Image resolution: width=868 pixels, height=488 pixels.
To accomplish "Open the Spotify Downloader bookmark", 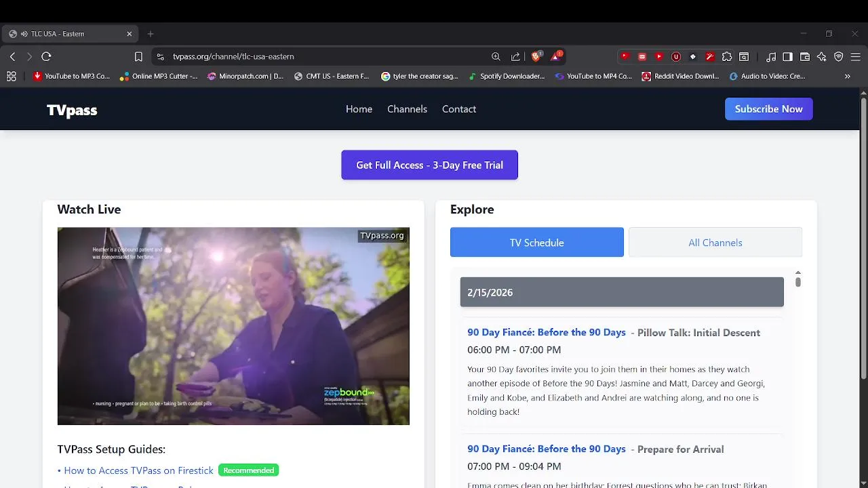I will click(x=507, y=77).
